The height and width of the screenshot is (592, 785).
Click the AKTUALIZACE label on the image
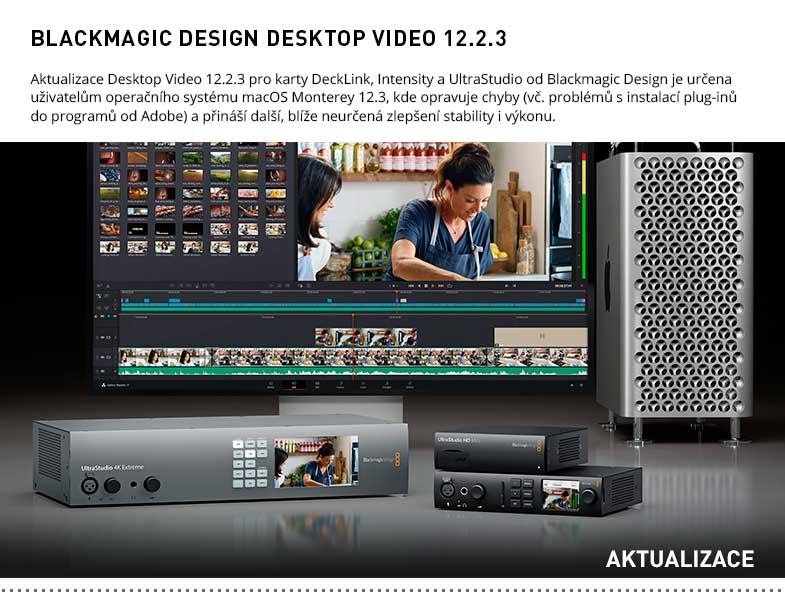679,559
